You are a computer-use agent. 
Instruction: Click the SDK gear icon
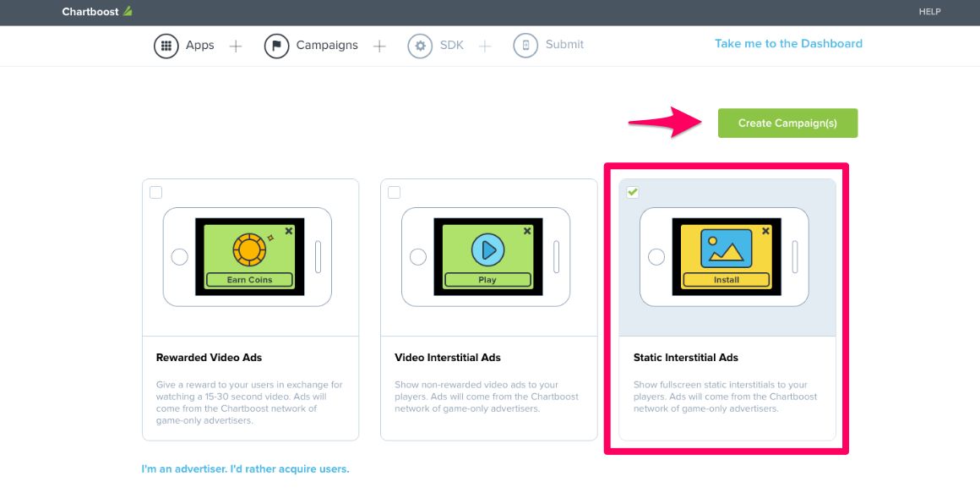pyautogui.click(x=420, y=46)
